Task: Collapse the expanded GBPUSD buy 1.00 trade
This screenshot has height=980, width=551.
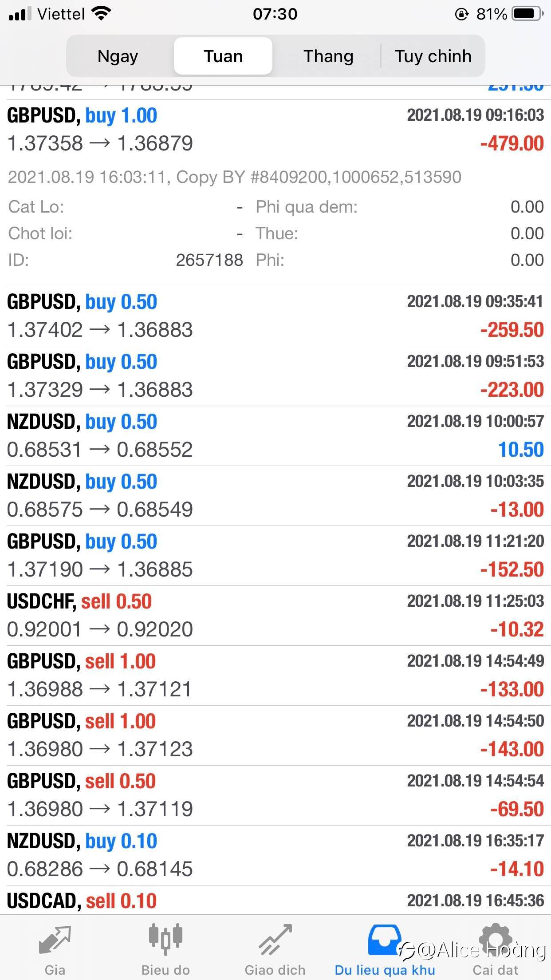Action: click(x=275, y=130)
